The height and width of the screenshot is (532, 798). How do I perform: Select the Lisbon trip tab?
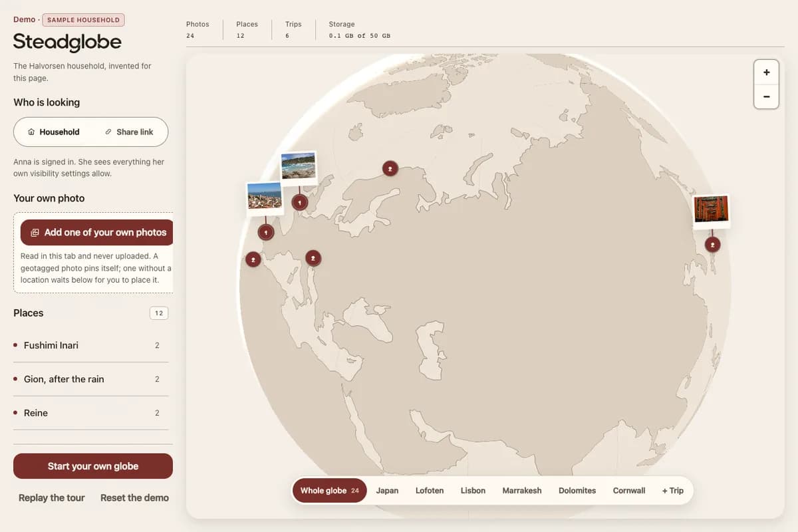(x=473, y=490)
